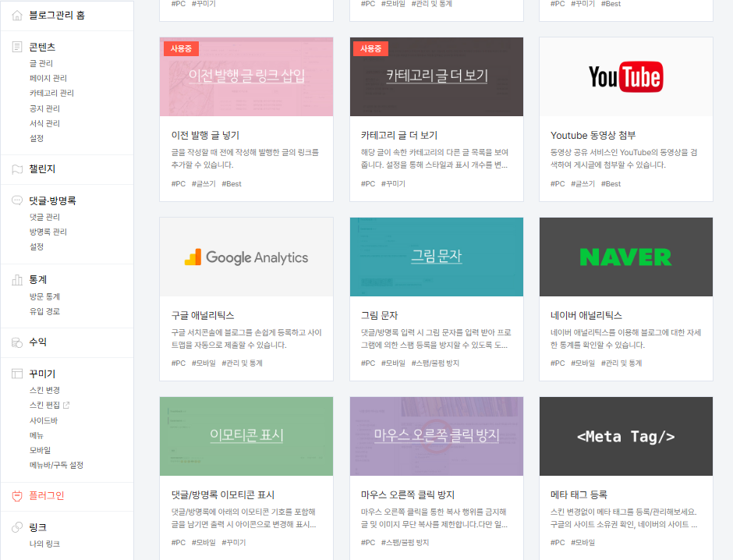Open 페이지 관리 menu item

pos(48,78)
